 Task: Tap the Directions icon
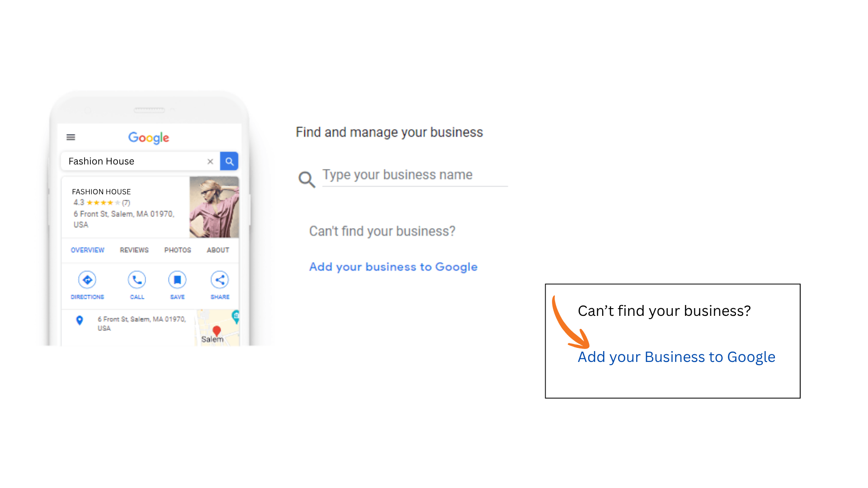[x=87, y=280]
